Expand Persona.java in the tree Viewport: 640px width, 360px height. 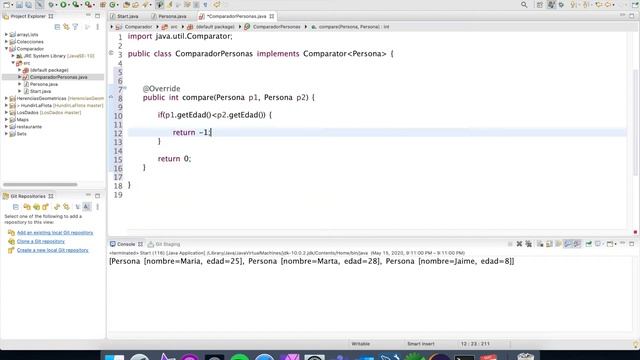point(19,84)
